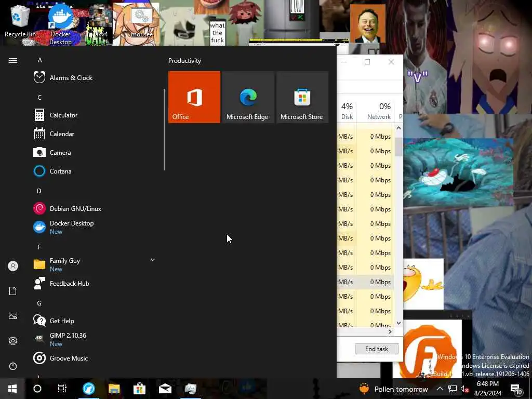Viewport: 532px width, 399px height.
Task: Jump via letter D header
Action: tap(39, 191)
